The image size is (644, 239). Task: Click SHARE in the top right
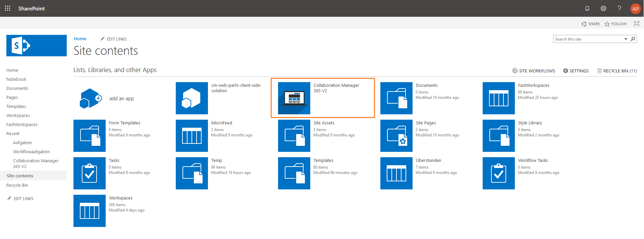pyautogui.click(x=591, y=24)
